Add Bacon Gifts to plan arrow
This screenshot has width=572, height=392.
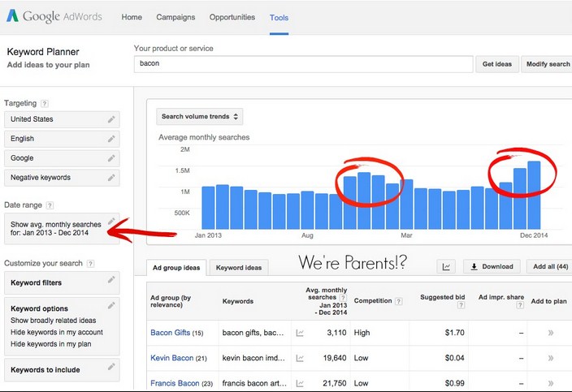click(551, 333)
